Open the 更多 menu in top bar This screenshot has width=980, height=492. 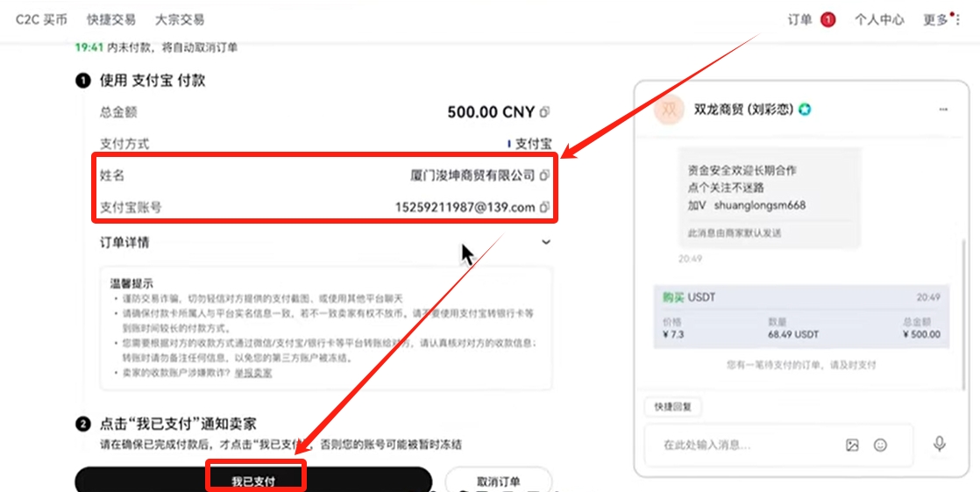click(x=941, y=19)
